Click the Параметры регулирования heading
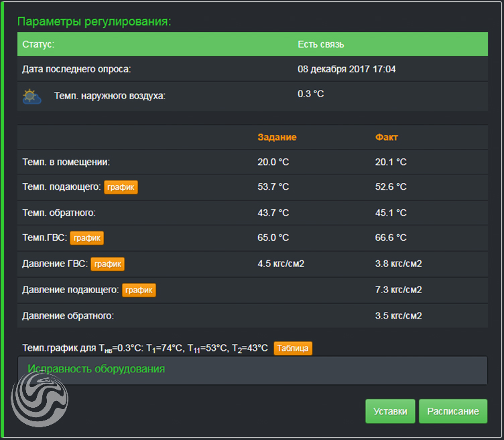Image resolution: width=504 pixels, height=440 pixels. coord(94,21)
